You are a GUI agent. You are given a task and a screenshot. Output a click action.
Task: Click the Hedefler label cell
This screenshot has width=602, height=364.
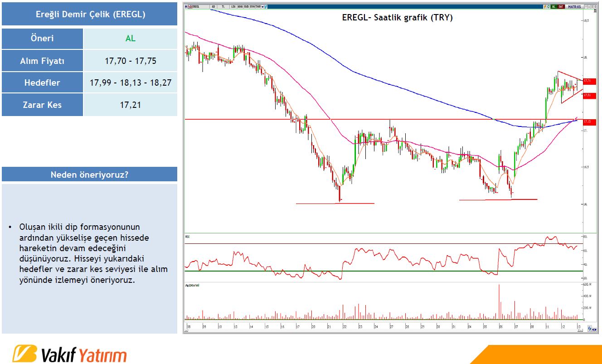42,83
